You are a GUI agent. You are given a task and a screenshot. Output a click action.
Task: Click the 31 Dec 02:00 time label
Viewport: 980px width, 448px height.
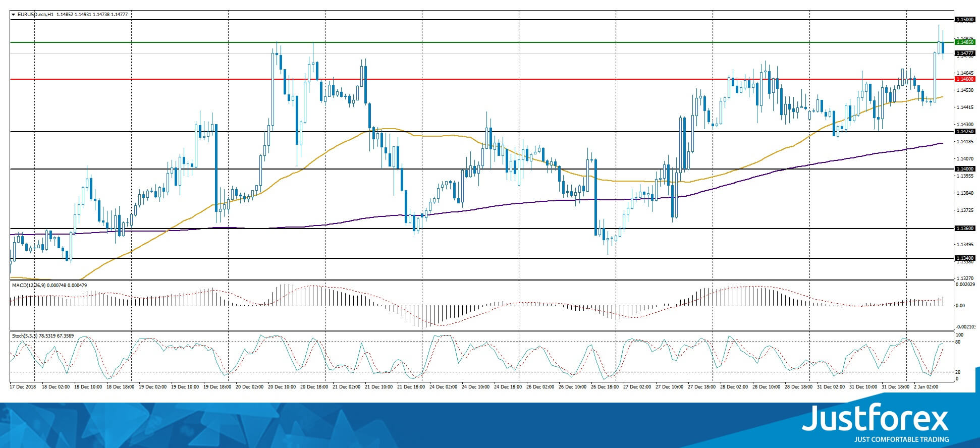tap(831, 387)
